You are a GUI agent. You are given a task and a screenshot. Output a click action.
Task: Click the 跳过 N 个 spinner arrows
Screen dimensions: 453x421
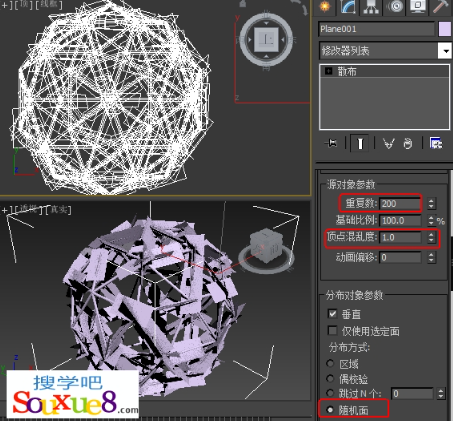[x=441, y=393]
